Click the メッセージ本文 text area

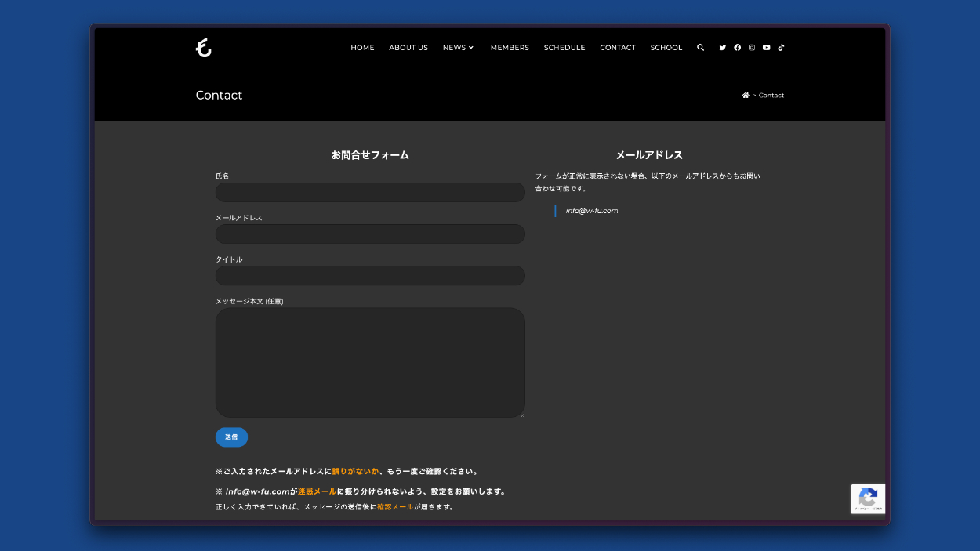tap(370, 362)
